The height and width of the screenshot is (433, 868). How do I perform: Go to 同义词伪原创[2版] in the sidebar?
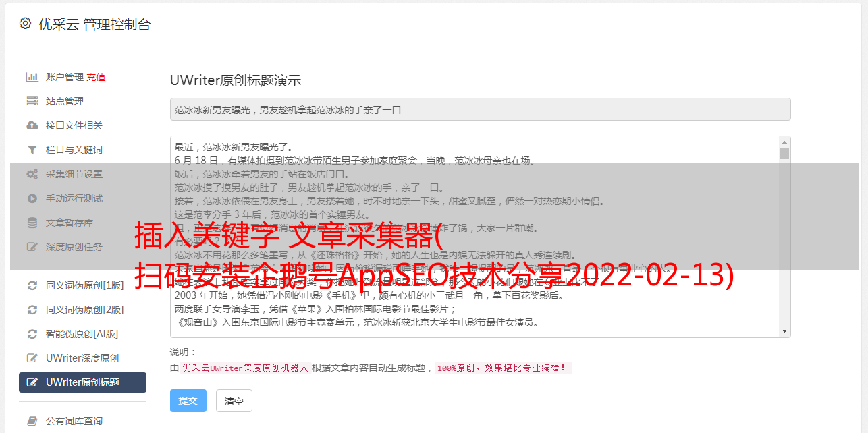[82, 310]
